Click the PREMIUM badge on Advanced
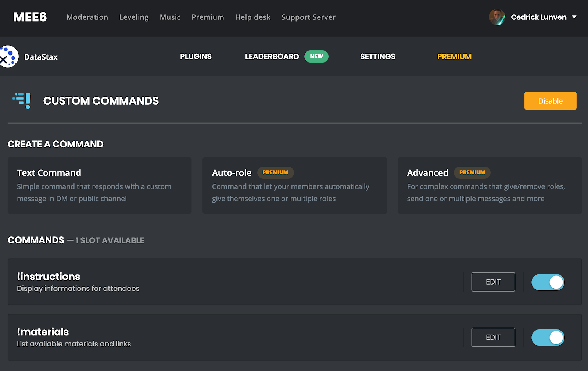The height and width of the screenshot is (371, 588). 472,172
